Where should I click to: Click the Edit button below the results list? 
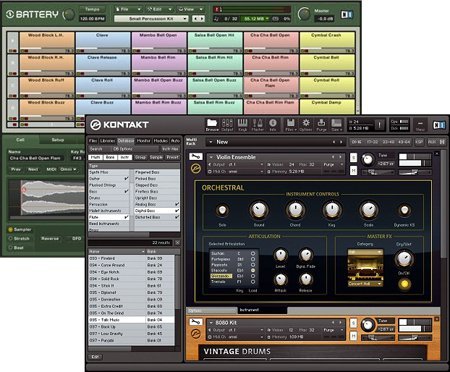coord(95,357)
